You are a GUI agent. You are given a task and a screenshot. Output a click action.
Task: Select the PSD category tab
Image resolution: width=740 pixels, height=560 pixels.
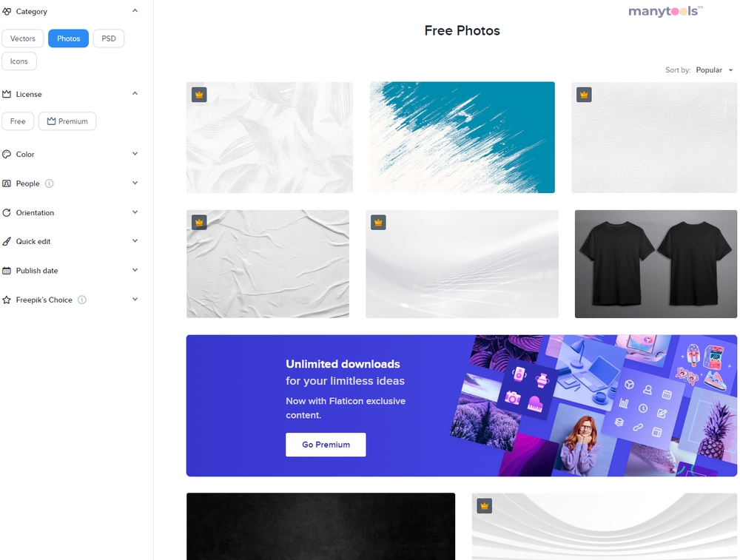[x=109, y=38]
